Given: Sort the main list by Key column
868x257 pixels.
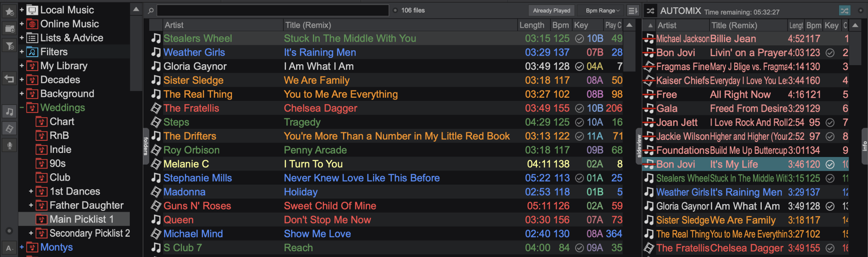Looking at the screenshot, I should tap(587, 25).
